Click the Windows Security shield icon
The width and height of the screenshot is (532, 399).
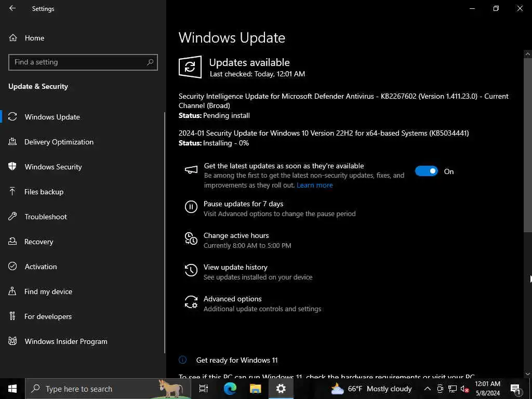coord(12,167)
